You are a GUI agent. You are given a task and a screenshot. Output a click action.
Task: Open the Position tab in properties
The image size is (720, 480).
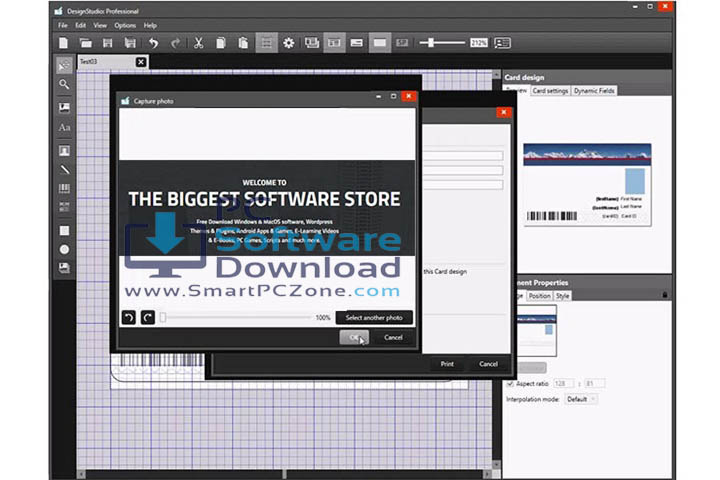tap(539, 296)
